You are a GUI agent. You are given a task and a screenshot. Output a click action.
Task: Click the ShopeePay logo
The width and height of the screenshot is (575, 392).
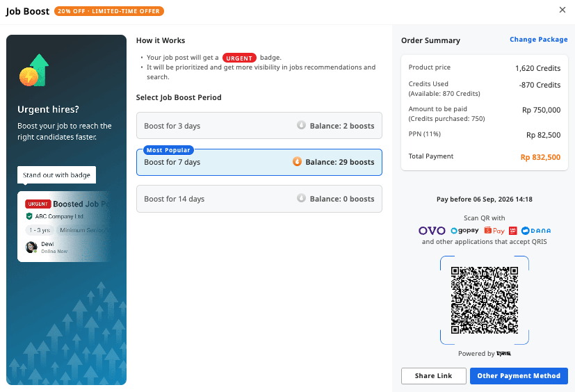pyautogui.click(x=494, y=231)
